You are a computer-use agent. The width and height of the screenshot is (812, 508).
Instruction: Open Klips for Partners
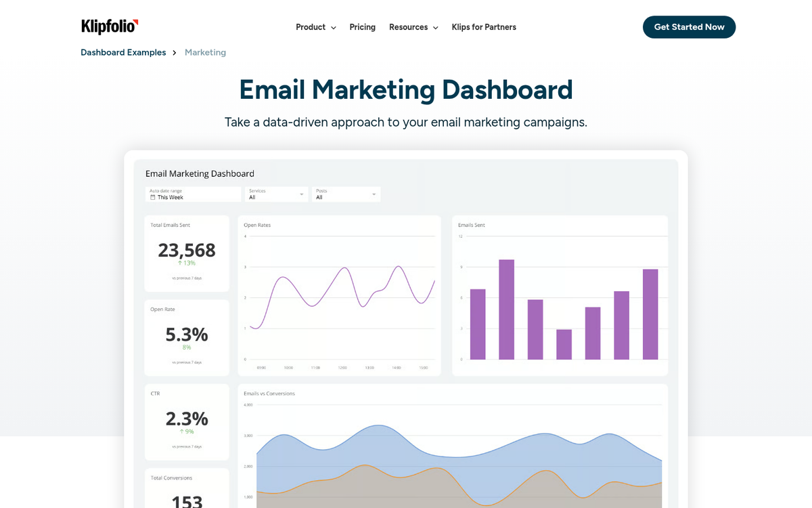(484, 27)
